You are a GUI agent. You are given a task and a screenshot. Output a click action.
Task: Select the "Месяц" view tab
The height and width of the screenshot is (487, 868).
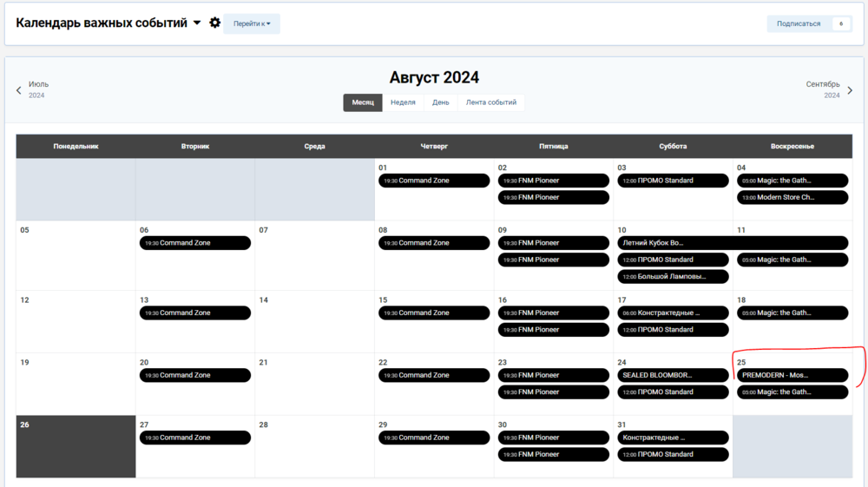(x=363, y=102)
